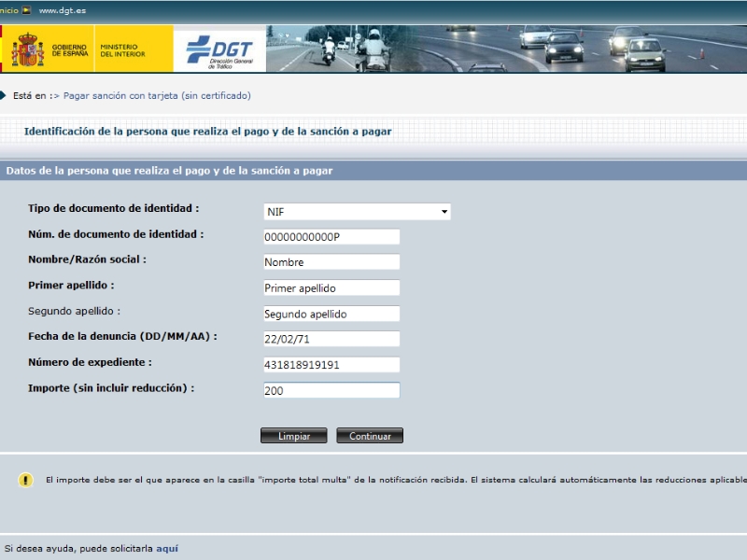Image resolution: width=747 pixels, height=560 pixels.
Task: Focus the Fecha de la denuncia field
Action: (x=331, y=339)
